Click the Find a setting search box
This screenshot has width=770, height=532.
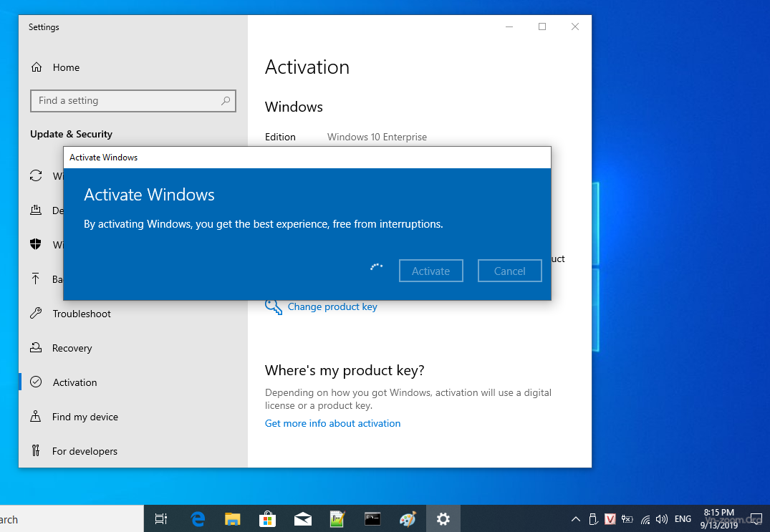pos(133,101)
